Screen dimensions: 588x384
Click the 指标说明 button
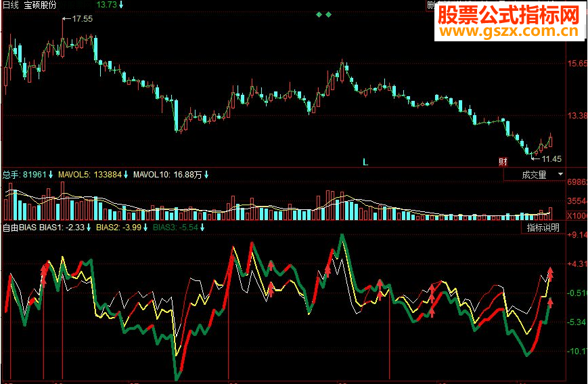pos(543,228)
